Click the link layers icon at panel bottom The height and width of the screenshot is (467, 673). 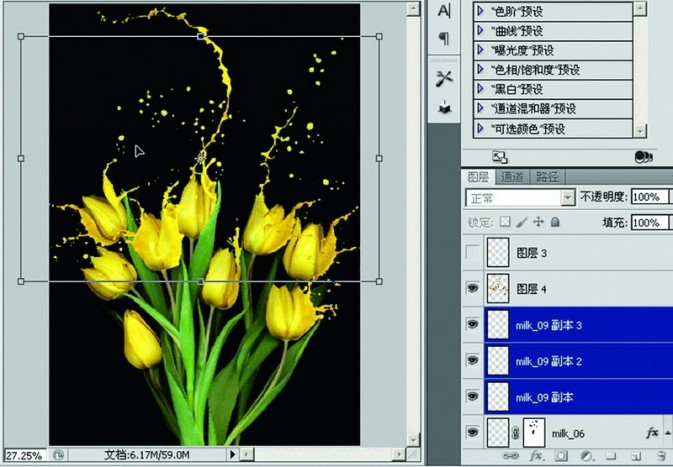(511, 456)
